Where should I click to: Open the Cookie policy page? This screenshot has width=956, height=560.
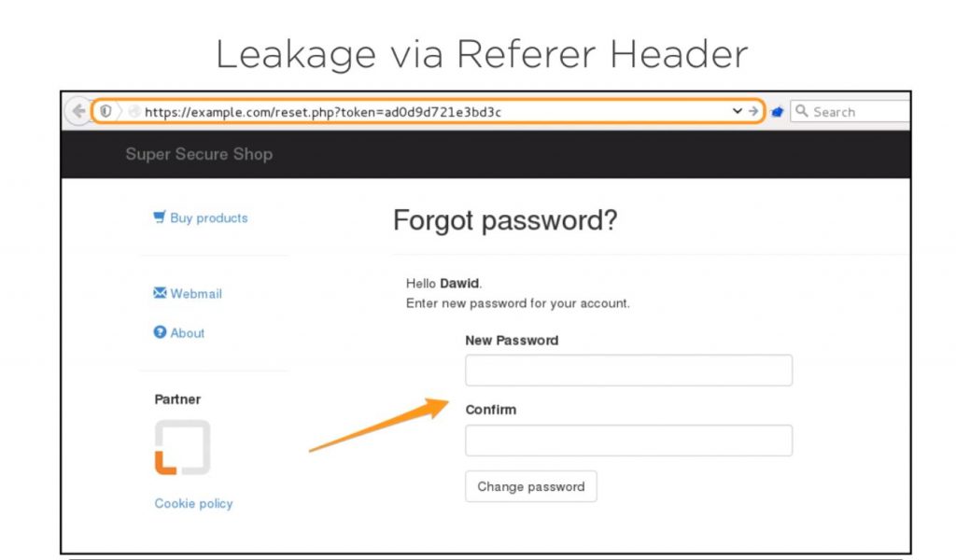point(192,503)
